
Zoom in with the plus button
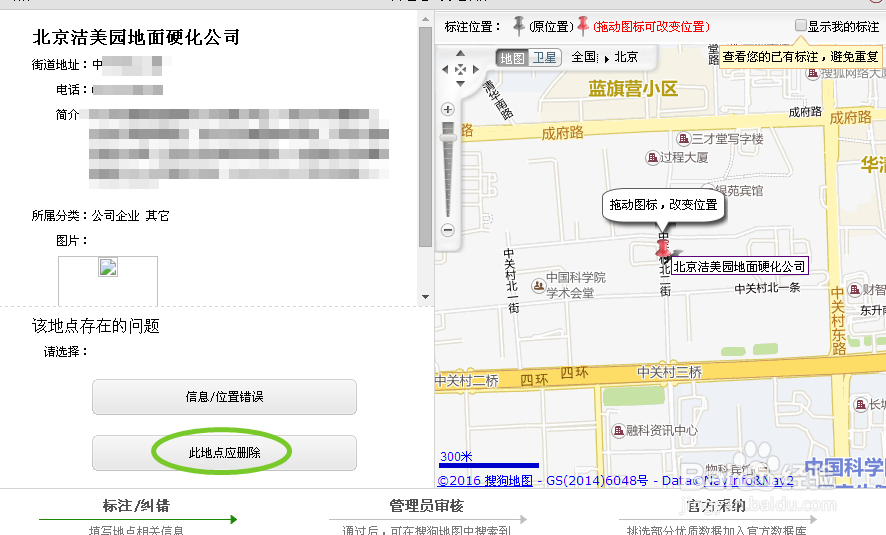pos(448,109)
